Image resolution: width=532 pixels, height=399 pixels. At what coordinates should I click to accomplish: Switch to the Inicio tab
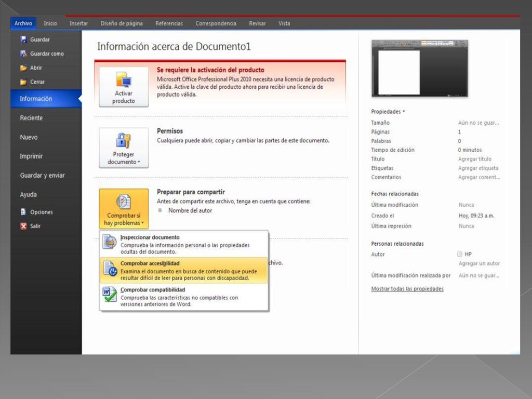[50, 23]
